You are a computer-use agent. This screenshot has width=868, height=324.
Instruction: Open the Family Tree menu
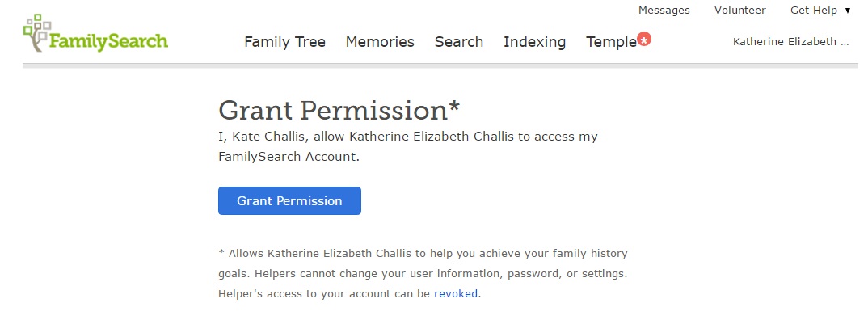pyautogui.click(x=284, y=42)
